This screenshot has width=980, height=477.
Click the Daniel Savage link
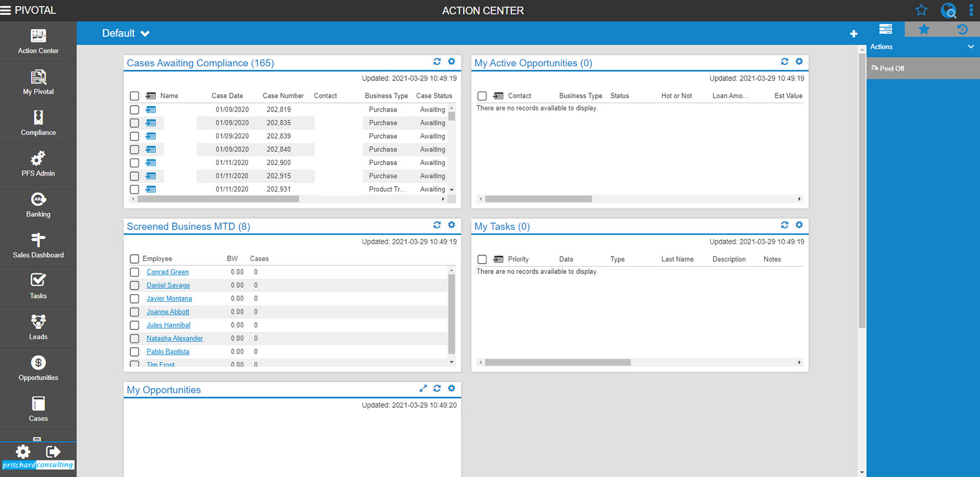click(168, 285)
